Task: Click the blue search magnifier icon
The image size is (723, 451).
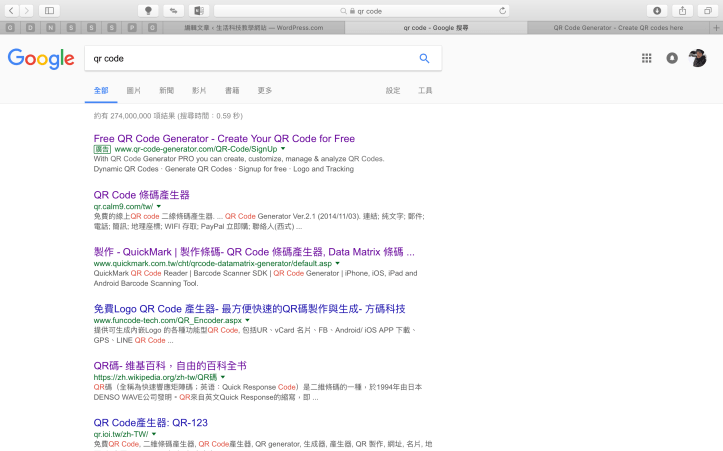Action: (x=424, y=59)
